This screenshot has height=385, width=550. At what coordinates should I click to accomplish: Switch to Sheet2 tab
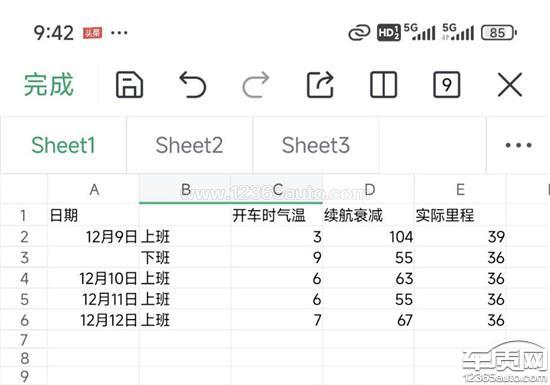[189, 145]
